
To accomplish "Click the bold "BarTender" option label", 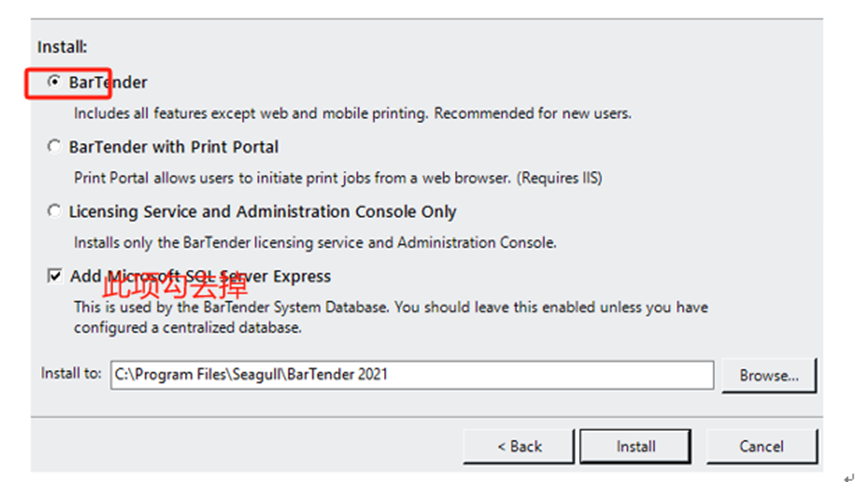I will pos(108,82).
